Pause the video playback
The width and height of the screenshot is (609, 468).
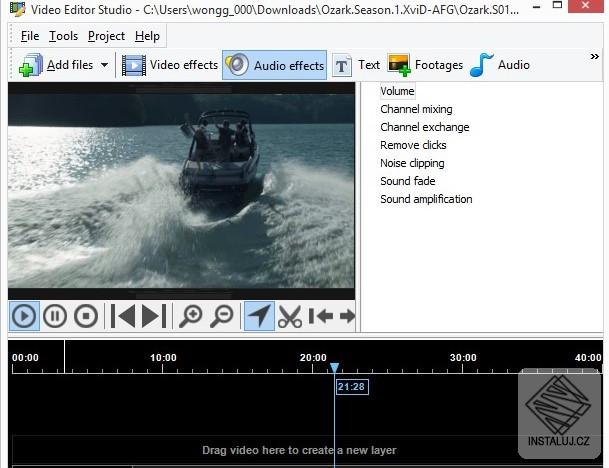coord(55,316)
